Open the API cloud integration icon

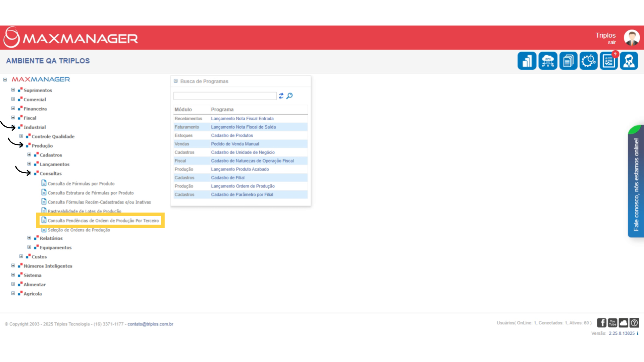point(548,61)
